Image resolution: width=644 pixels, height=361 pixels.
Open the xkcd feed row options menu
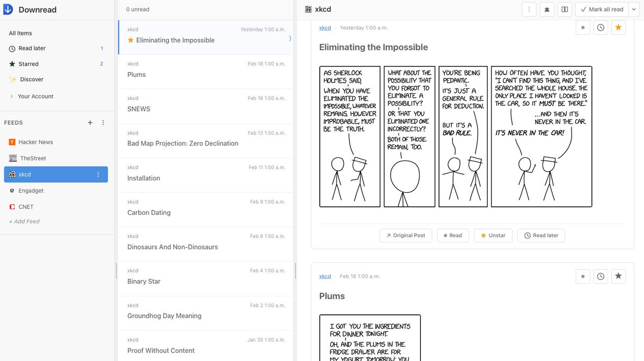point(98,175)
